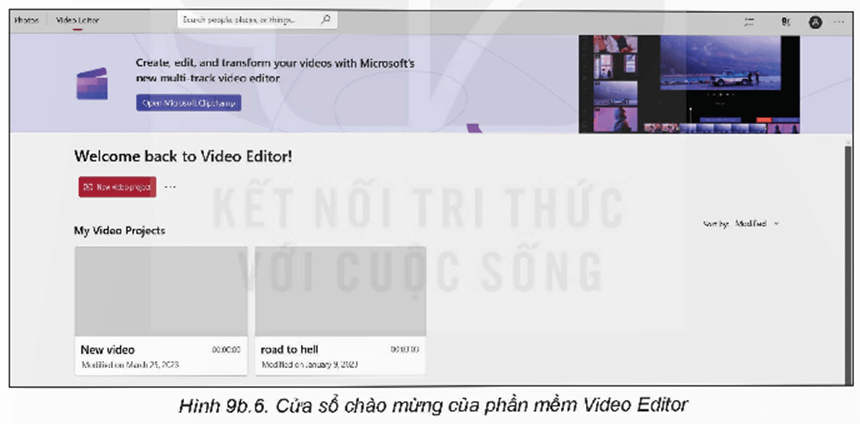
Task: Select the Video Editor tab
Action: click(x=77, y=21)
